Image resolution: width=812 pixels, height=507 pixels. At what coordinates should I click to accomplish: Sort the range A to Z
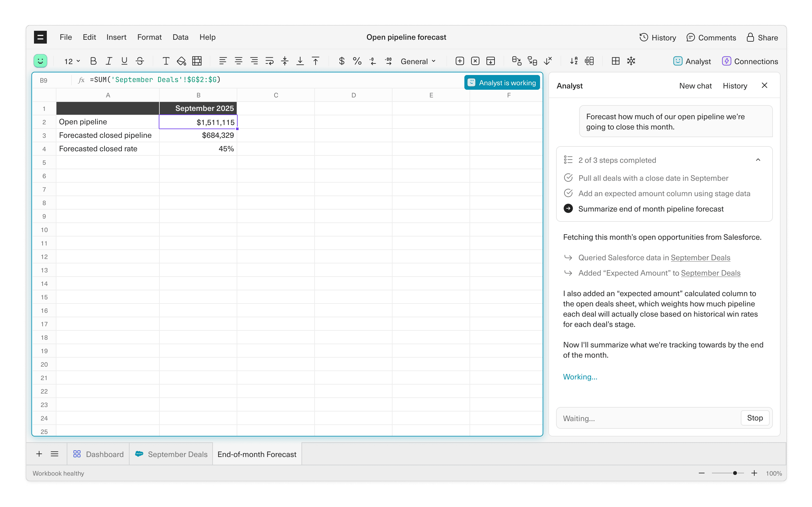pos(574,61)
